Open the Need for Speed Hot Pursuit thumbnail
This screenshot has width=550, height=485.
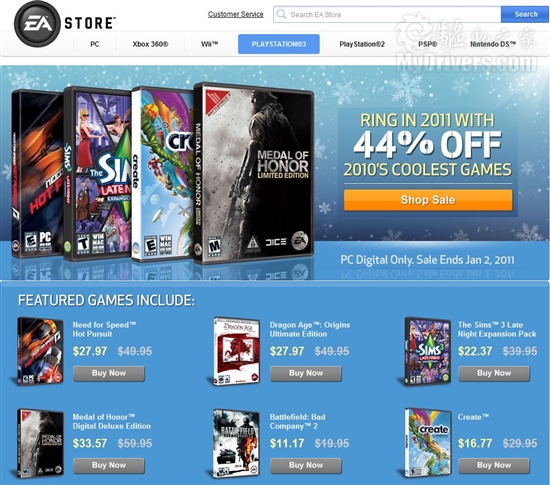tap(40, 351)
